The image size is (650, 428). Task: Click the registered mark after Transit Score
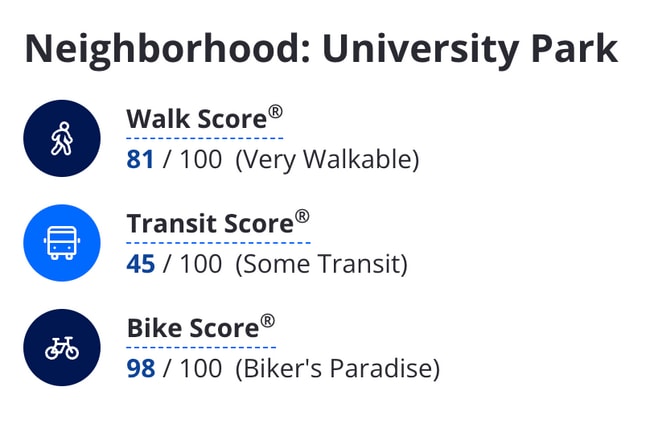click(x=302, y=216)
